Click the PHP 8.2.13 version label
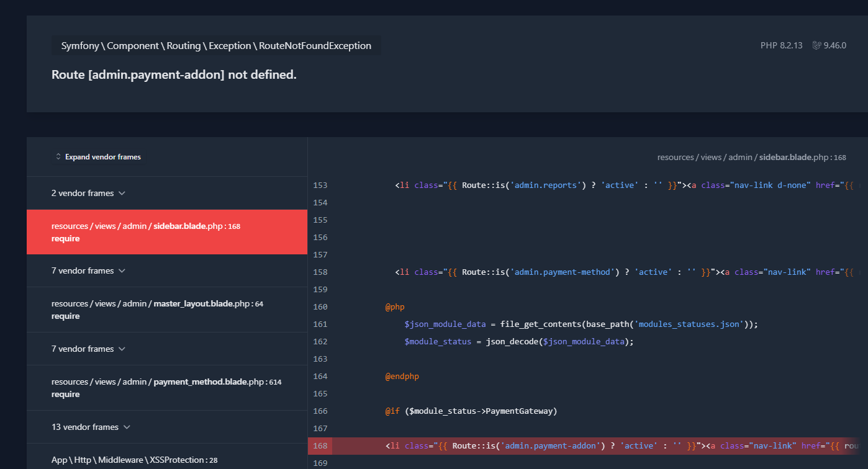868x469 pixels. click(x=781, y=46)
